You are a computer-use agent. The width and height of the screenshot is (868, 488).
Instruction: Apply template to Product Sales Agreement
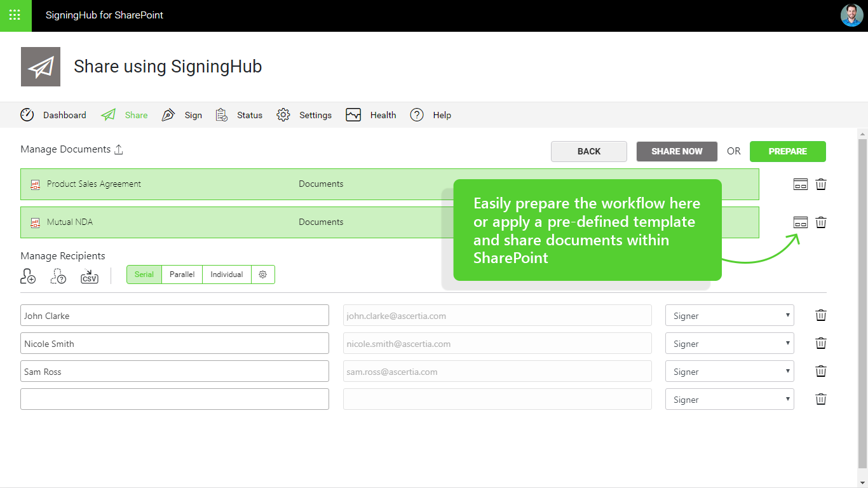pos(801,184)
